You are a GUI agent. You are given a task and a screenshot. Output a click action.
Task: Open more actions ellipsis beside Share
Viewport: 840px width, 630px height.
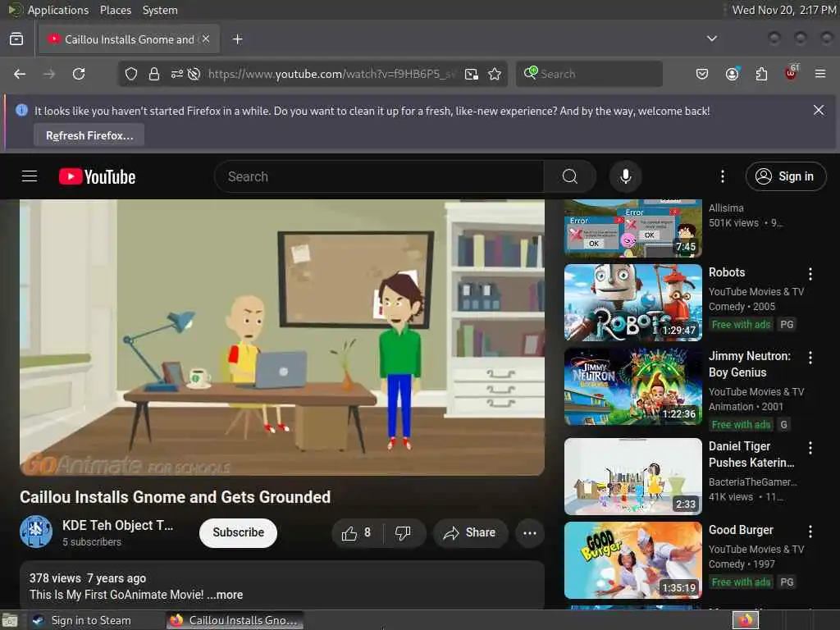529,533
